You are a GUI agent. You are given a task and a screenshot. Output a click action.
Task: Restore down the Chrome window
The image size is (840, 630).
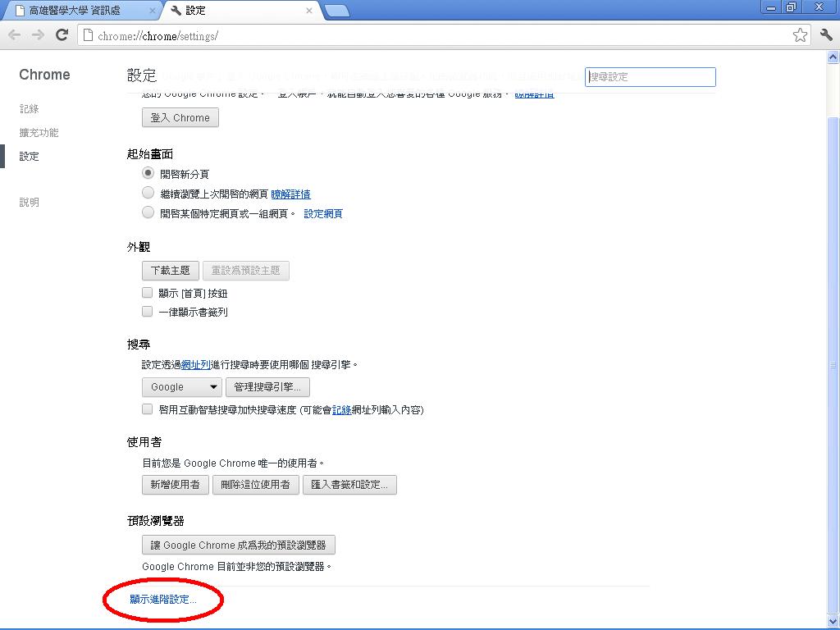[x=792, y=7]
